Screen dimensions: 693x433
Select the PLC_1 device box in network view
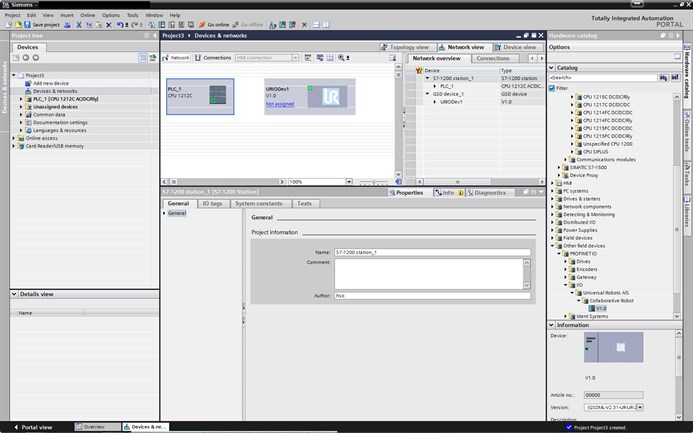(200, 96)
